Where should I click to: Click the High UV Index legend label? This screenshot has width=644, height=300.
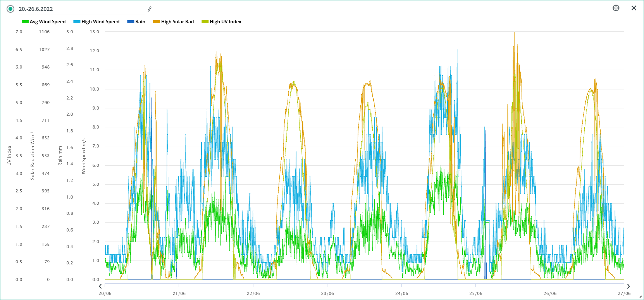pos(226,22)
